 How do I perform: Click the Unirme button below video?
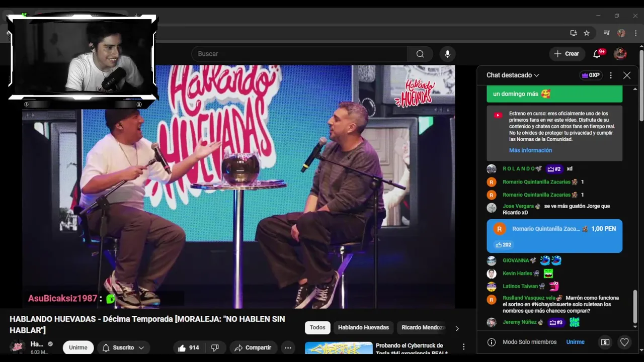click(78, 348)
